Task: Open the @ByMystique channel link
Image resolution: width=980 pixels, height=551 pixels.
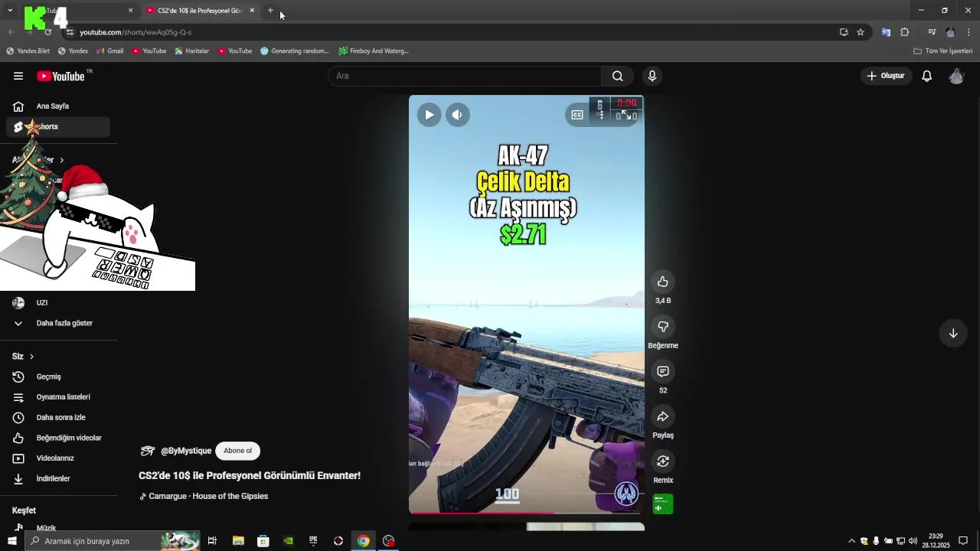Action: (186, 451)
